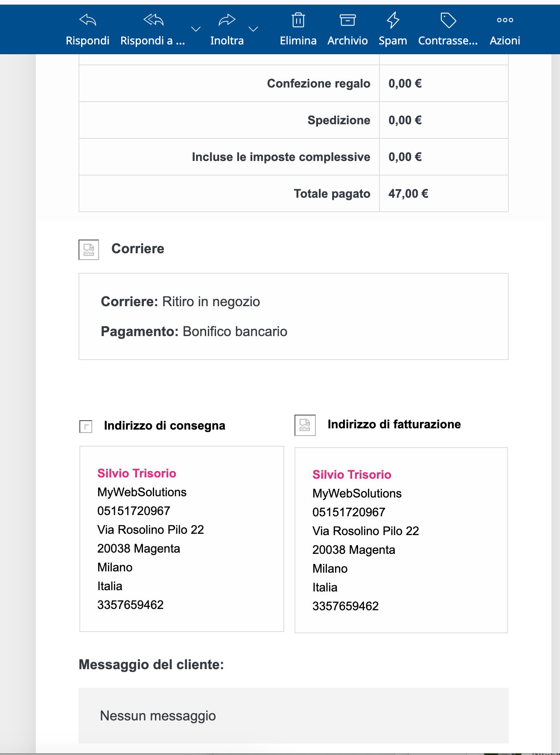
Task: Click the Rispondi a tutti double-arrow icon
Action: (153, 20)
